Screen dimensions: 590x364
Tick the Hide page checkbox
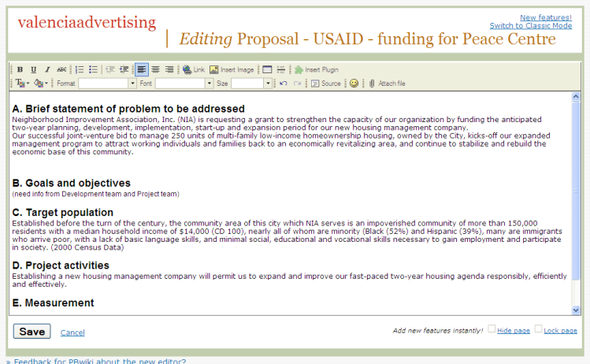[492, 329]
